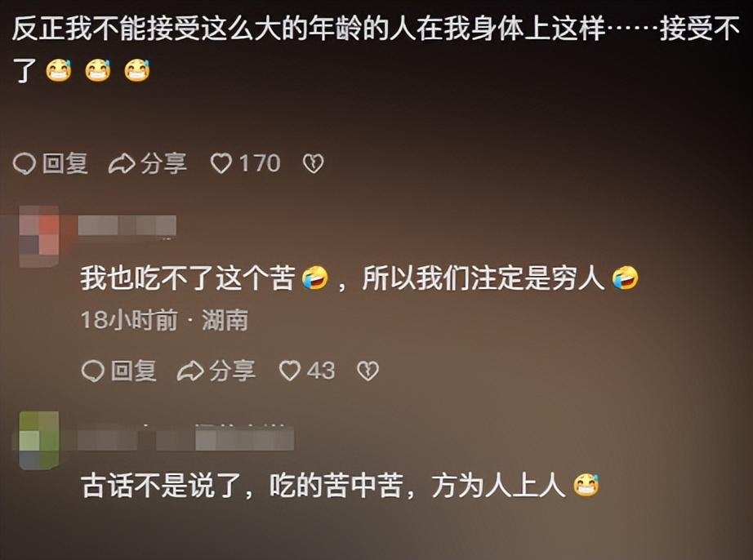Click the share arrow under the Hunan comment

pyautogui.click(x=190, y=371)
